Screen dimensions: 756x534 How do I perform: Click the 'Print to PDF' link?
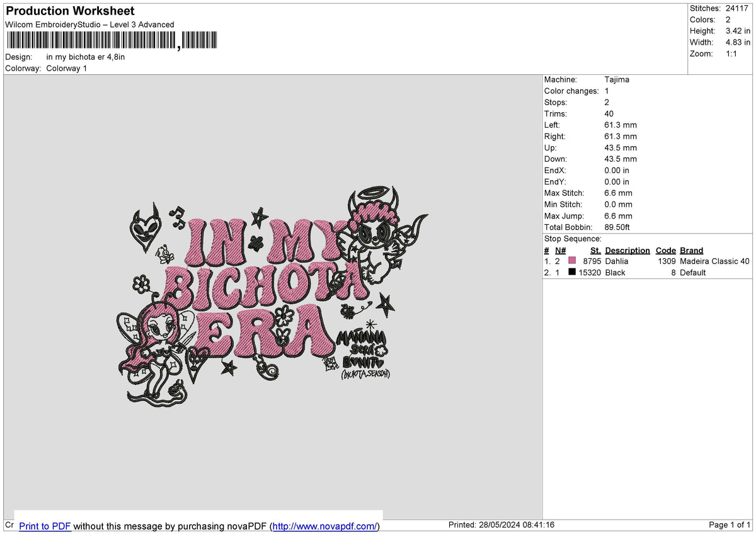coord(45,526)
